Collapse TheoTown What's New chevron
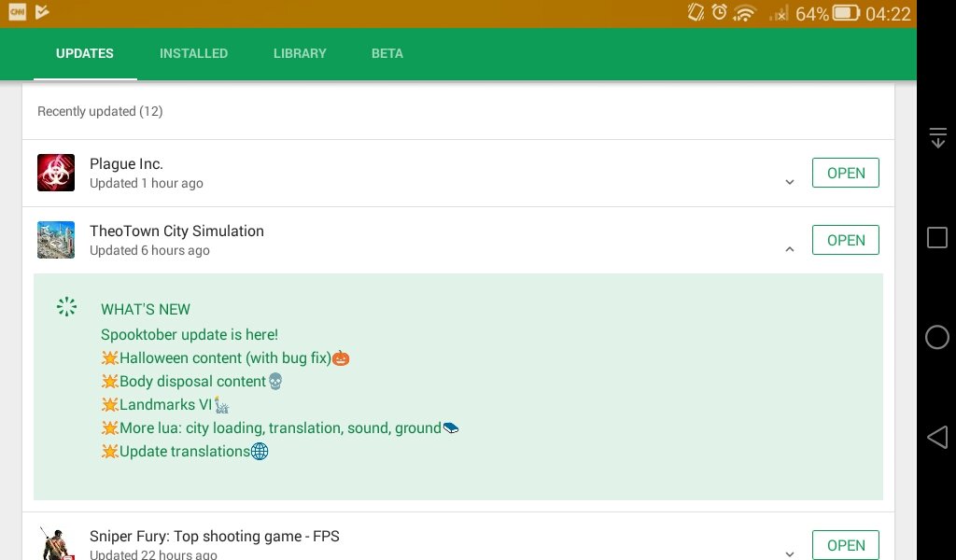 click(790, 248)
